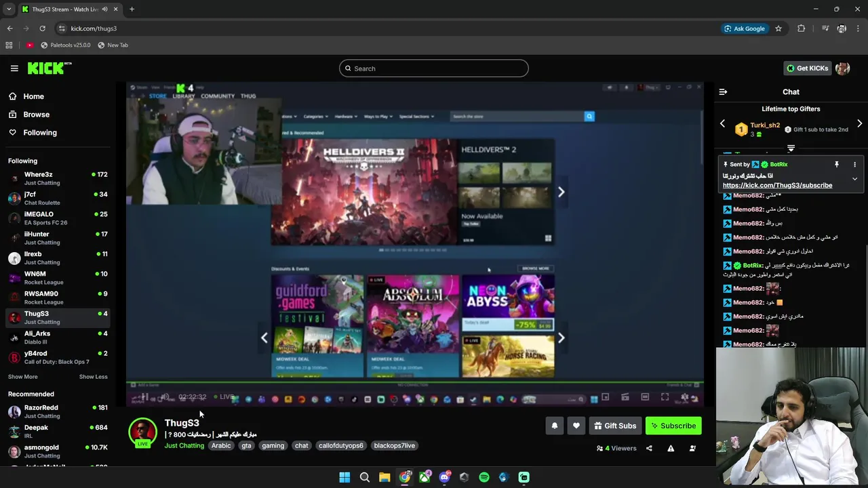This screenshot has width=868, height=488.
Task: Expand the pinned message chevron
Action: click(854, 179)
